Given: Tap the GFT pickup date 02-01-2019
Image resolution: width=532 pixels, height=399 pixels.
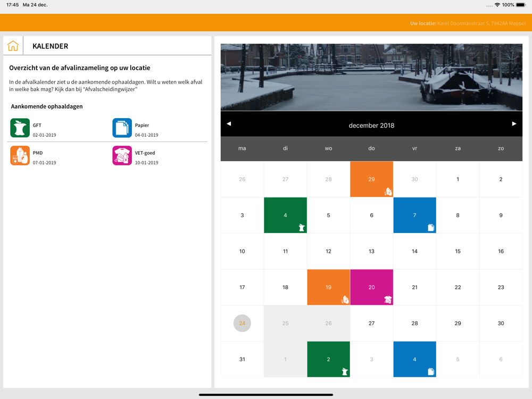Looking at the screenshot, I should point(45,135).
